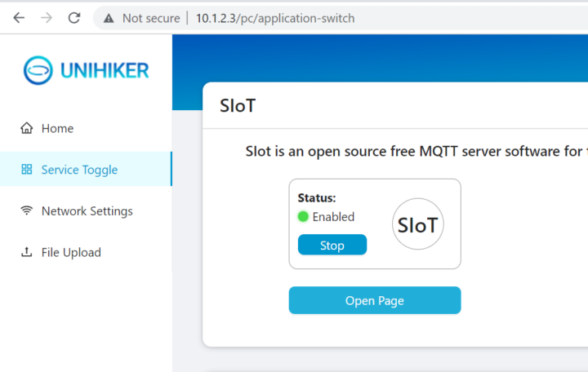Image resolution: width=588 pixels, height=372 pixels.
Task: Reload the page with the refresh icon
Action: (x=74, y=18)
